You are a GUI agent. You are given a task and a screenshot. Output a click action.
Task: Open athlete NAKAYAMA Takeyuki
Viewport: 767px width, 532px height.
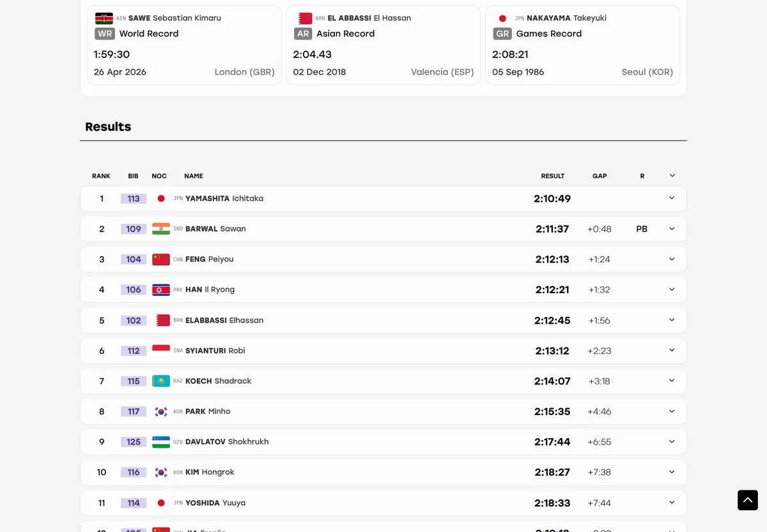566,18
